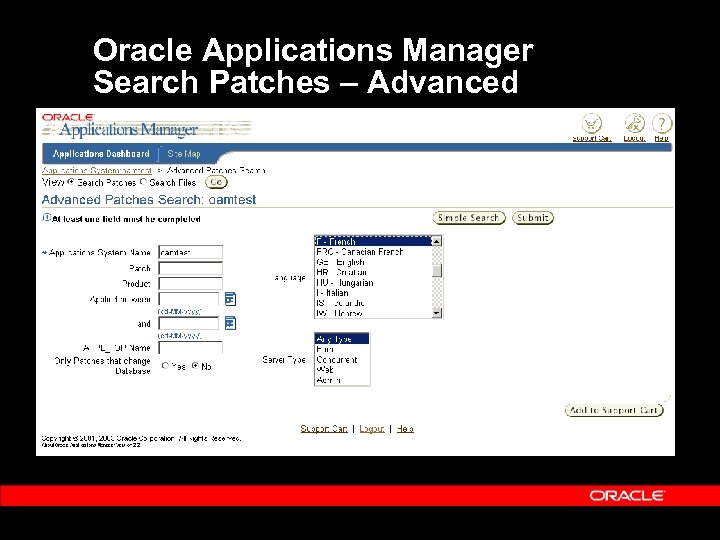
Task: Select the Search Files radio button
Action: 143,182
